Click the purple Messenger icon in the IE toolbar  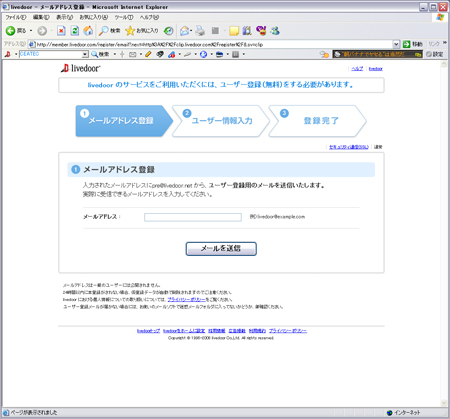[261, 31]
